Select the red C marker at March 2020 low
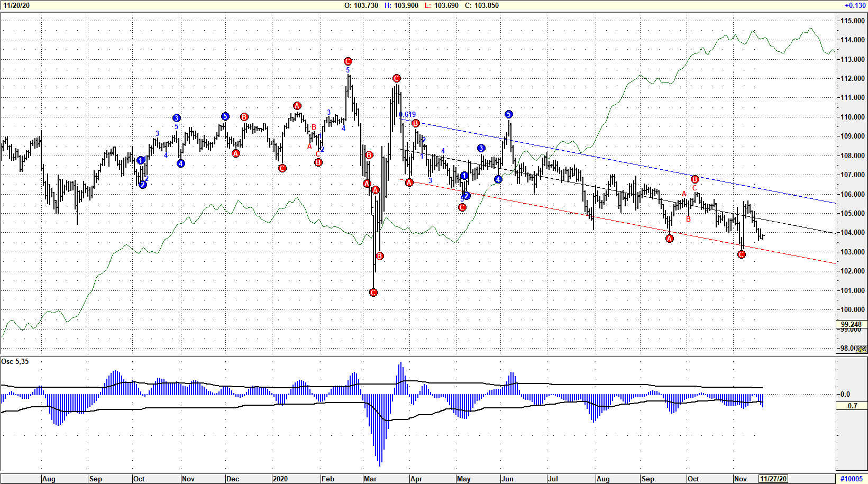 click(373, 293)
